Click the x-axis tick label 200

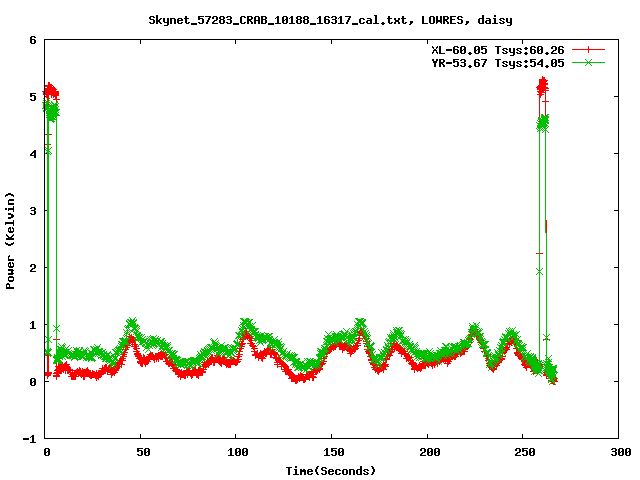click(429, 452)
